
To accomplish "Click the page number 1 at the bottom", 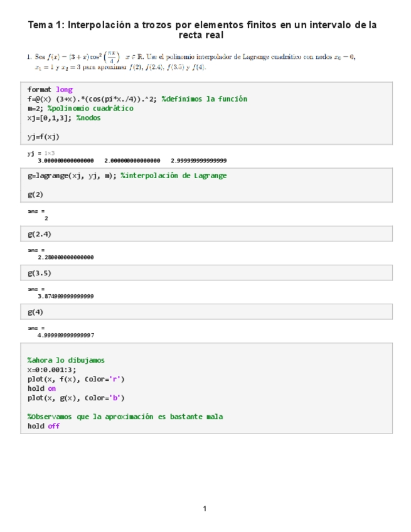I will pyautogui.click(x=205, y=508).
